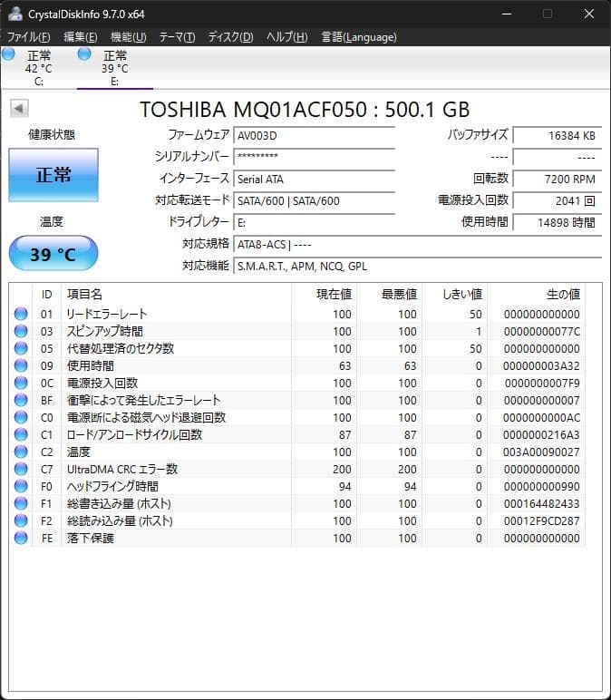Click the blue status orb for the E: drive
The height and width of the screenshot is (700, 611).
pos(84,54)
